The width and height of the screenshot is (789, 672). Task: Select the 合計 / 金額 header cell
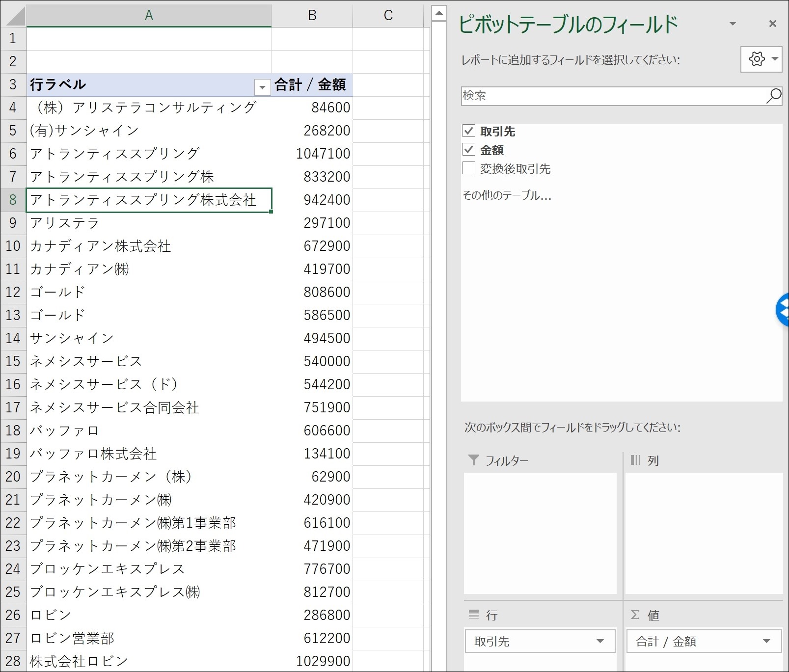point(312,84)
